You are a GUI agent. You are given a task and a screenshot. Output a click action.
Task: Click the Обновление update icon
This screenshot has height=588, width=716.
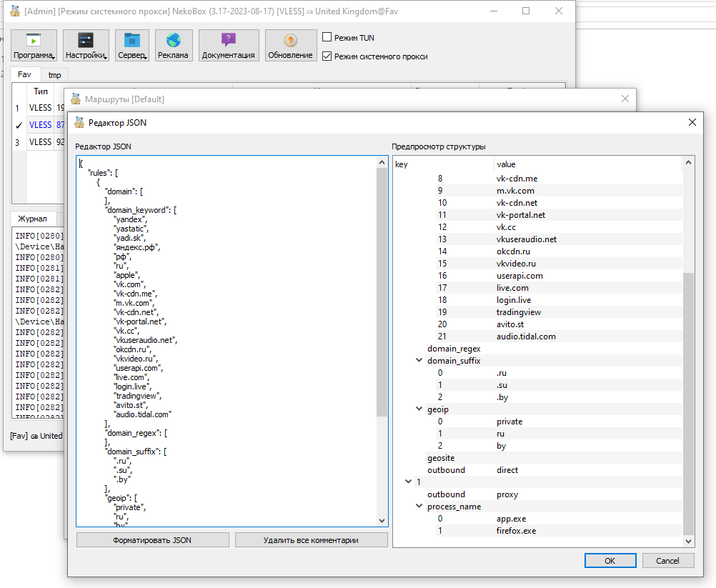tap(291, 46)
